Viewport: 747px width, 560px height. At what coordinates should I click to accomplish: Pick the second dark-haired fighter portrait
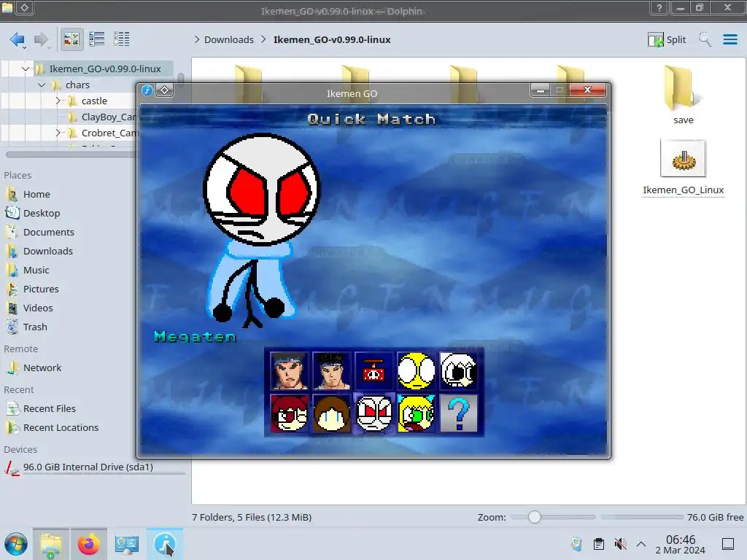332,371
